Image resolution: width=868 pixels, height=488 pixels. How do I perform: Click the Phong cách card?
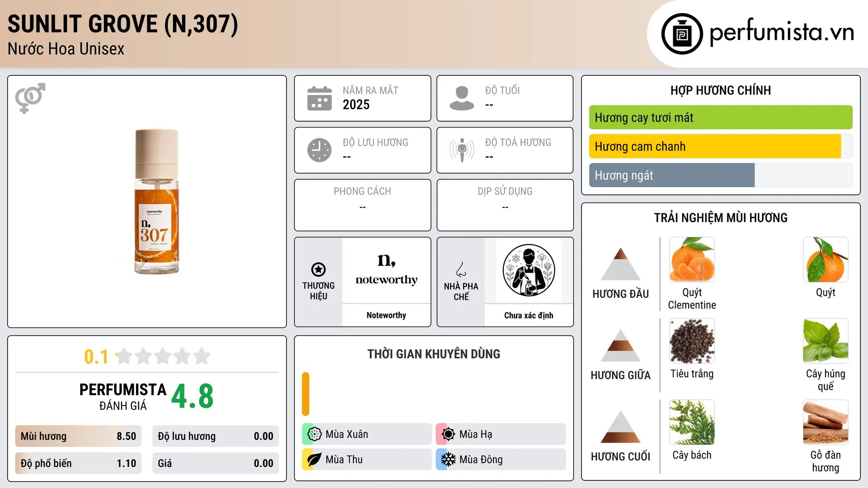tap(362, 205)
